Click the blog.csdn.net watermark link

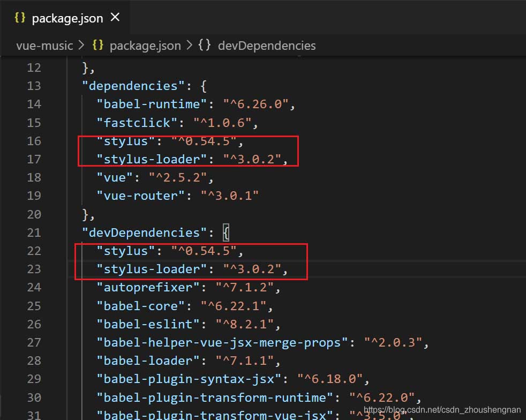[x=442, y=410]
